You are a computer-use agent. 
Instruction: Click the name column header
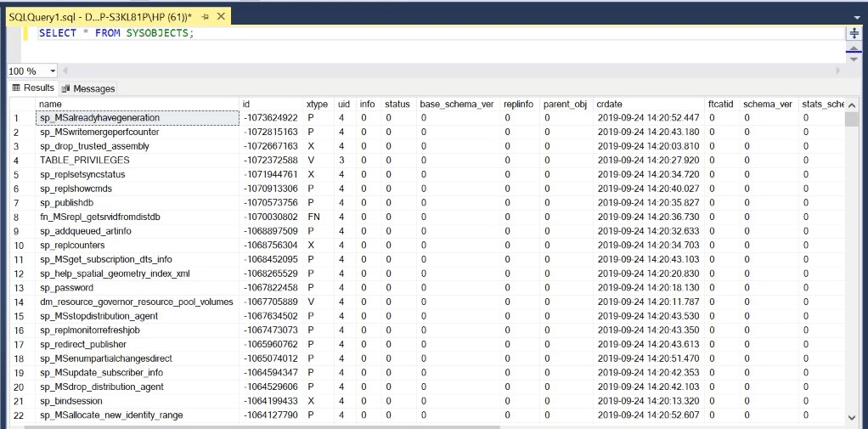pyautogui.click(x=138, y=104)
